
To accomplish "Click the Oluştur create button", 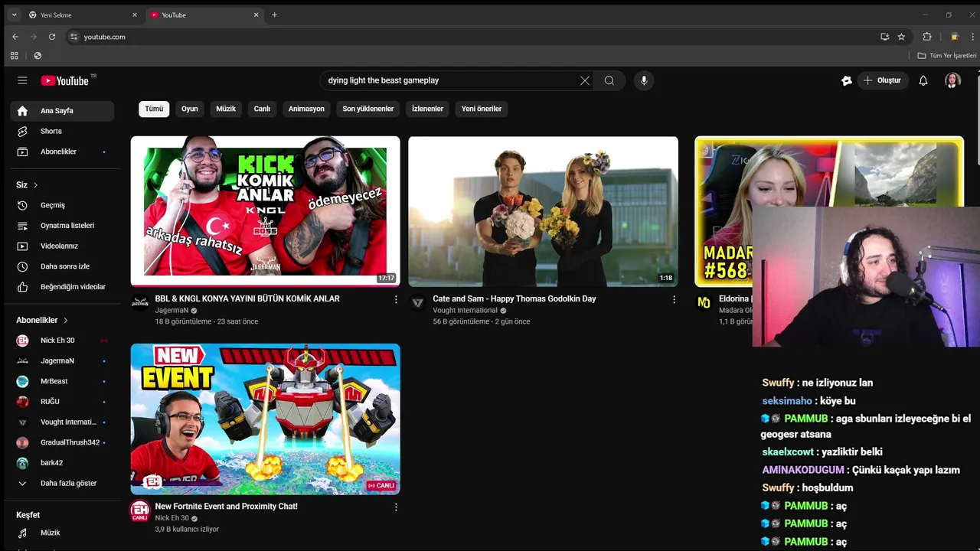I will pyautogui.click(x=882, y=80).
